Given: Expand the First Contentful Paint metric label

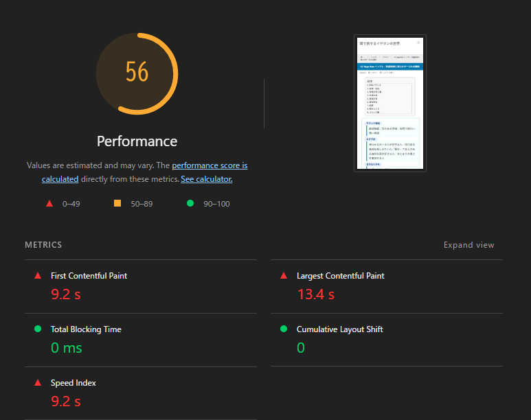Looking at the screenshot, I should [x=89, y=276].
